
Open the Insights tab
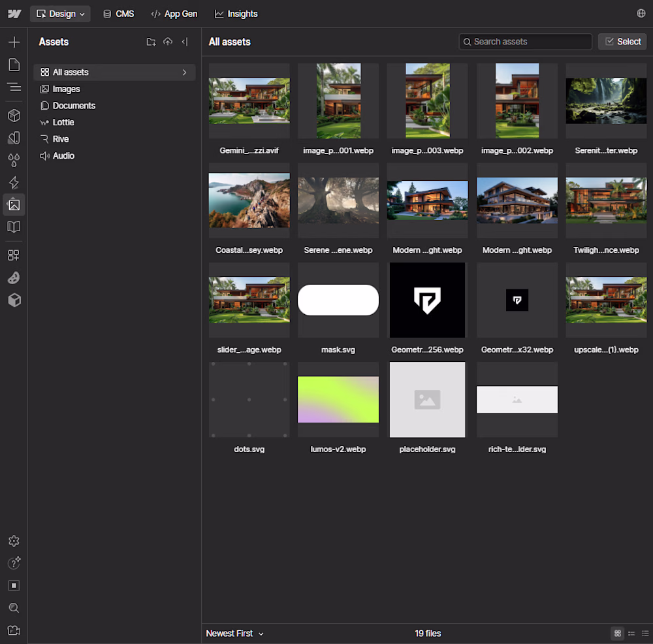pyautogui.click(x=236, y=14)
